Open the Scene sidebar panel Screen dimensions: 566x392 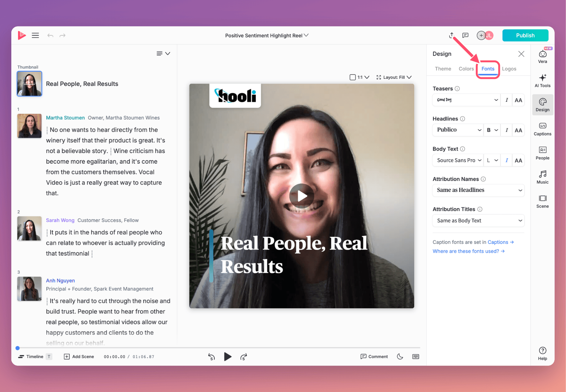[x=543, y=201]
